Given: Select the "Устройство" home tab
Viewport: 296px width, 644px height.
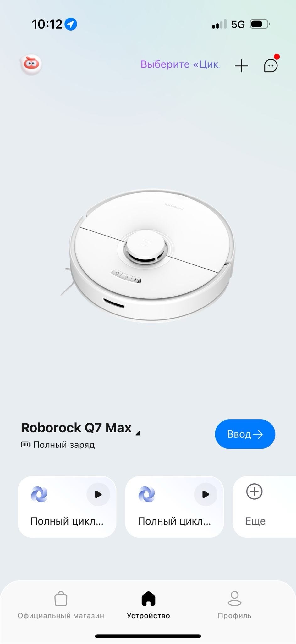Looking at the screenshot, I should pyautogui.click(x=148, y=605).
